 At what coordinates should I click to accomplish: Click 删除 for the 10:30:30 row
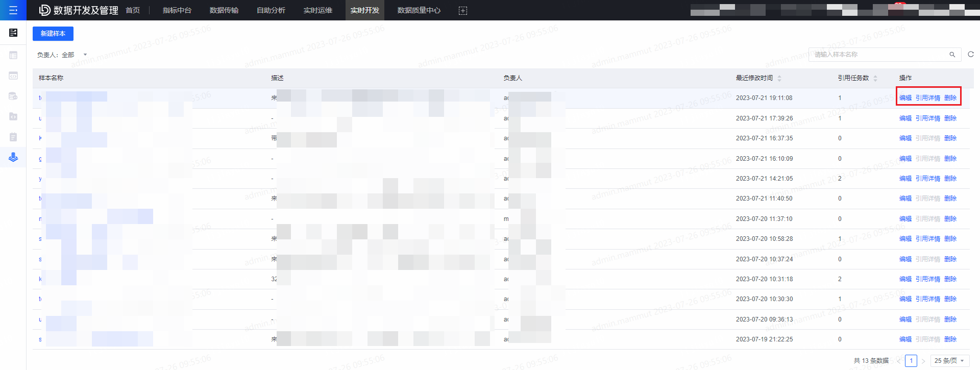point(950,299)
